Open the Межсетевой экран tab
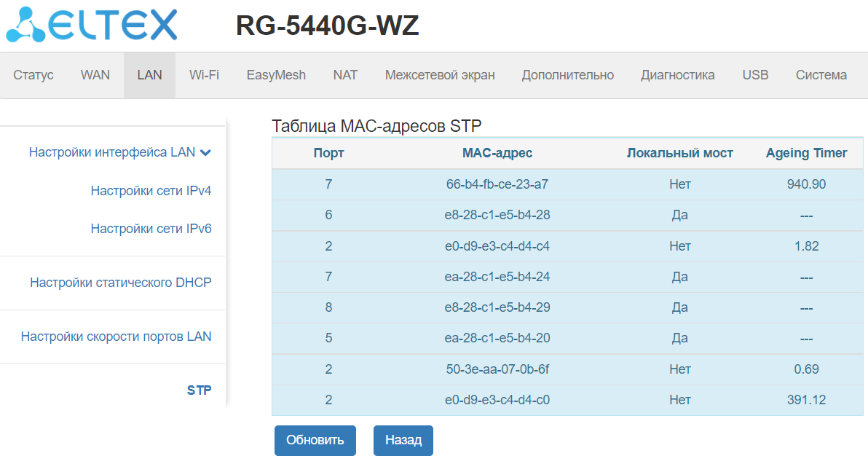The height and width of the screenshot is (464, 868). click(x=440, y=75)
